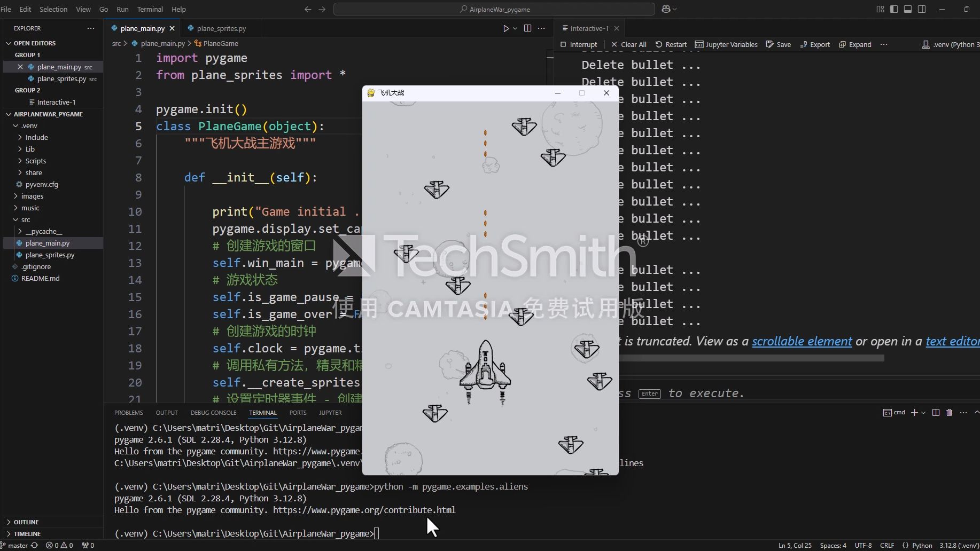
Task: Switch to the plane_sprites.py tab
Action: pos(221,28)
